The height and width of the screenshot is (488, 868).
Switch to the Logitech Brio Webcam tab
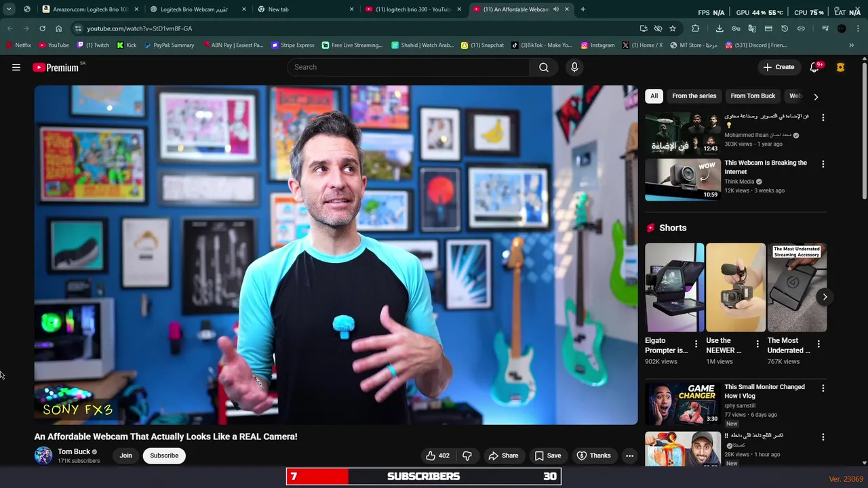[x=198, y=9]
